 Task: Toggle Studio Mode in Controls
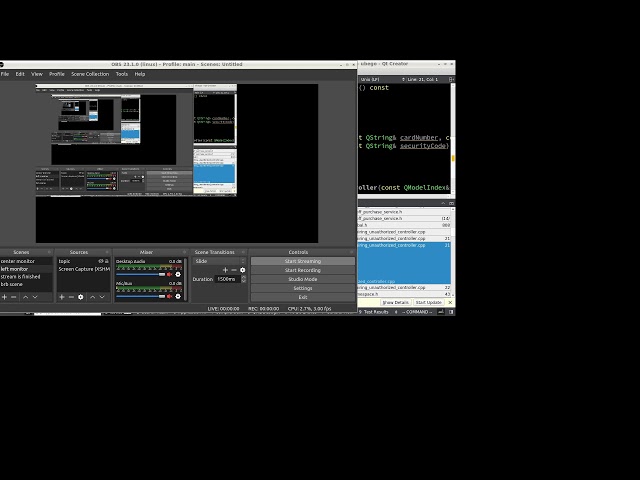coord(303,279)
